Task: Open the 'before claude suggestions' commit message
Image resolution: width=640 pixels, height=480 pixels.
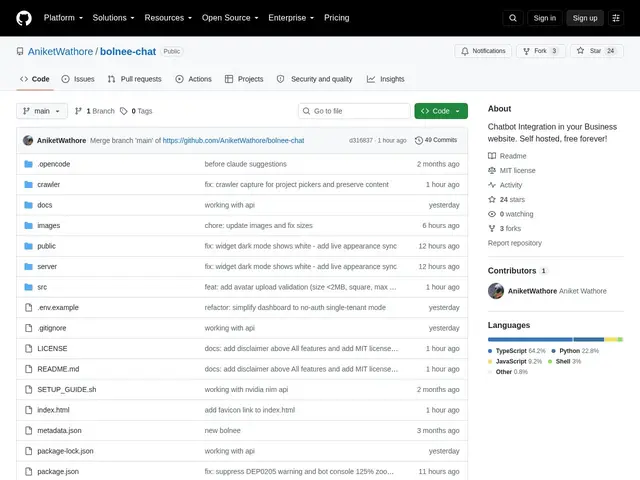Action: click(x=245, y=164)
